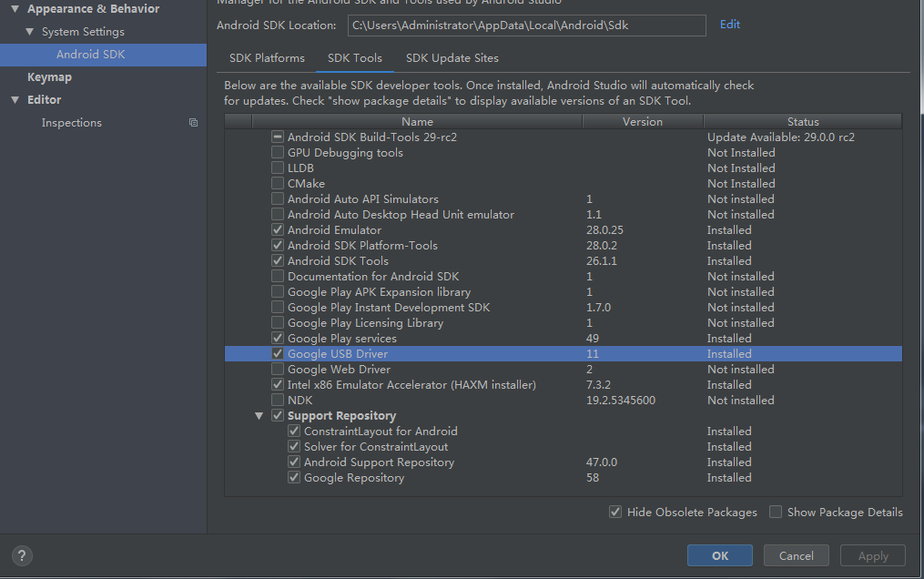Open the SDK Update Sites tab

pos(452,57)
